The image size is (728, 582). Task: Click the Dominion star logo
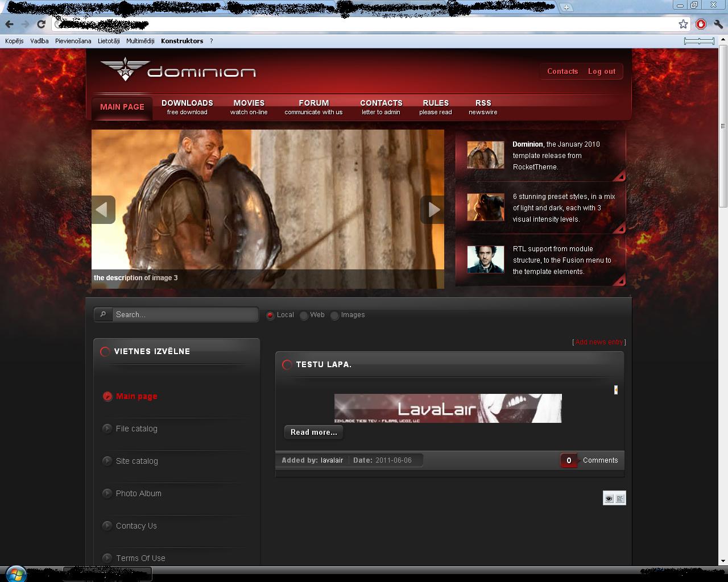124,69
